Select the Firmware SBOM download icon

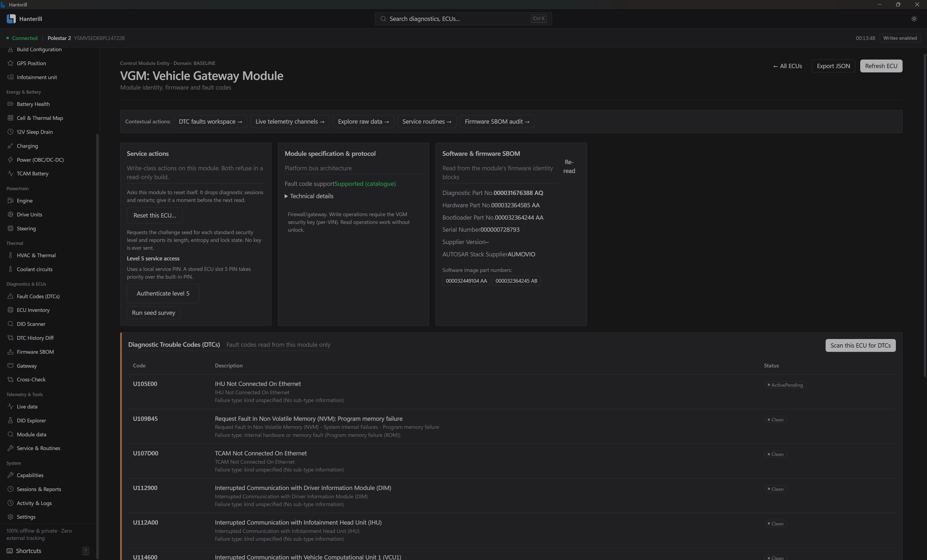tap(10, 352)
